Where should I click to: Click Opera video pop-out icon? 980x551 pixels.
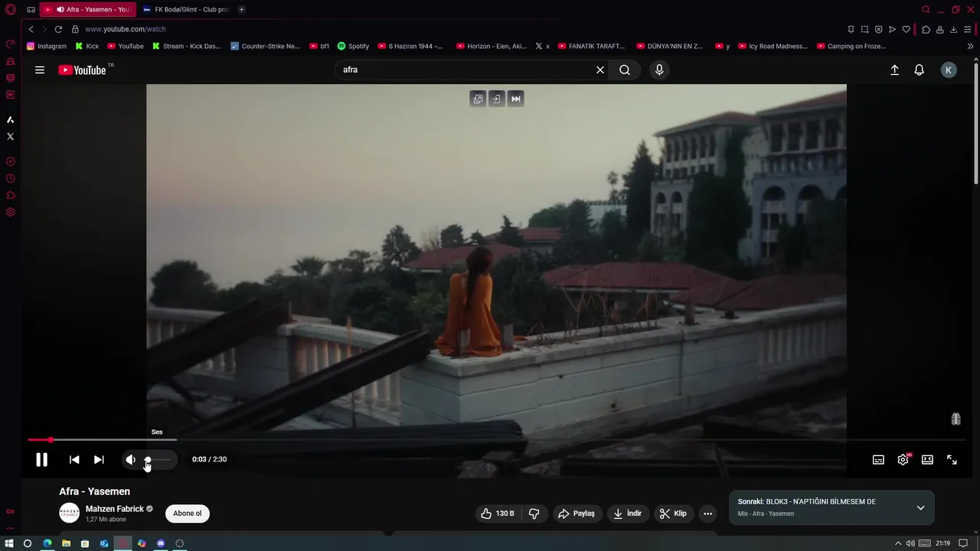[478, 99]
